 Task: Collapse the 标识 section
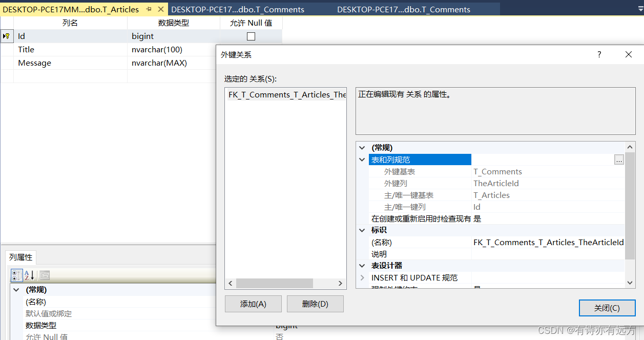pos(362,230)
